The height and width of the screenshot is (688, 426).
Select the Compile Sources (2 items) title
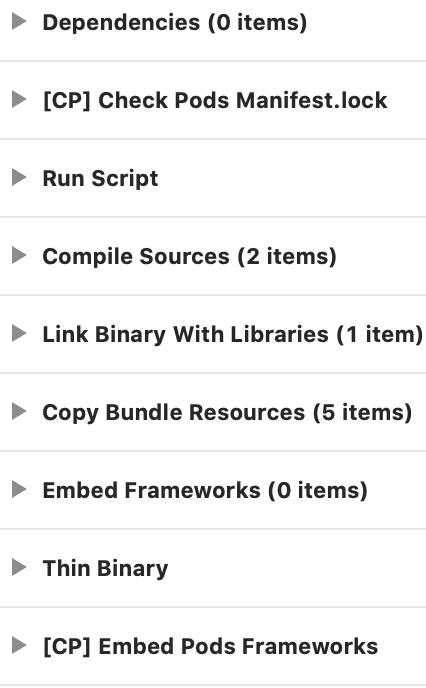click(x=190, y=257)
